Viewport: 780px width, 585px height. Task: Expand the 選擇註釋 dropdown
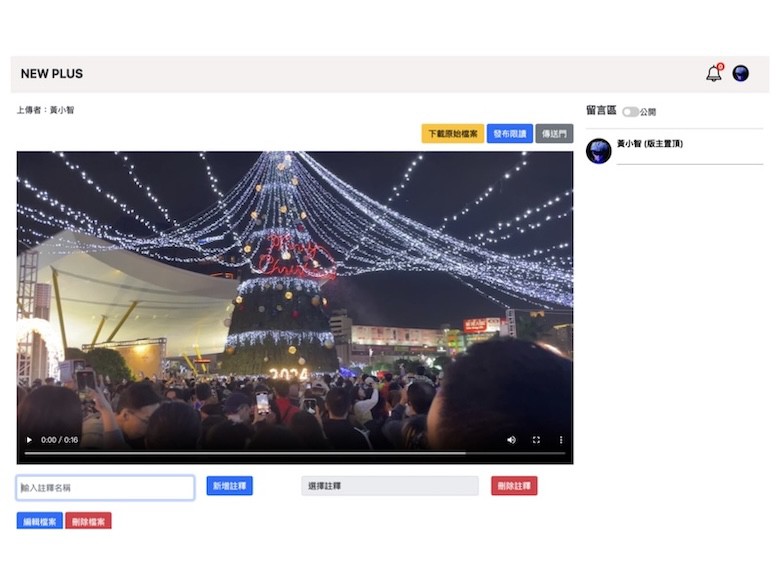pos(390,486)
